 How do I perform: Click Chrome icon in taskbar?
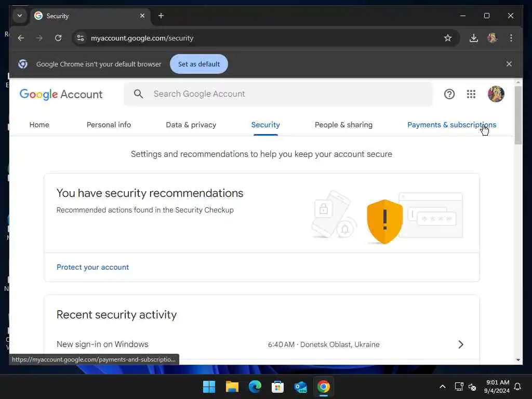[x=323, y=387]
